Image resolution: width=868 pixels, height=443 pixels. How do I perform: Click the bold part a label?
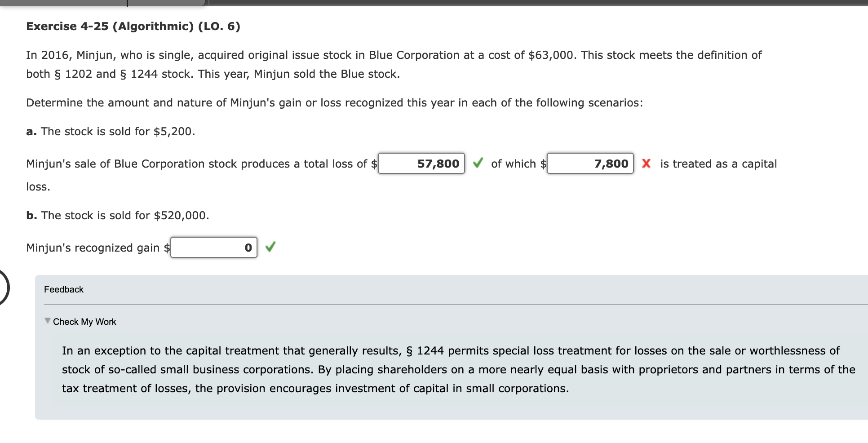31,132
